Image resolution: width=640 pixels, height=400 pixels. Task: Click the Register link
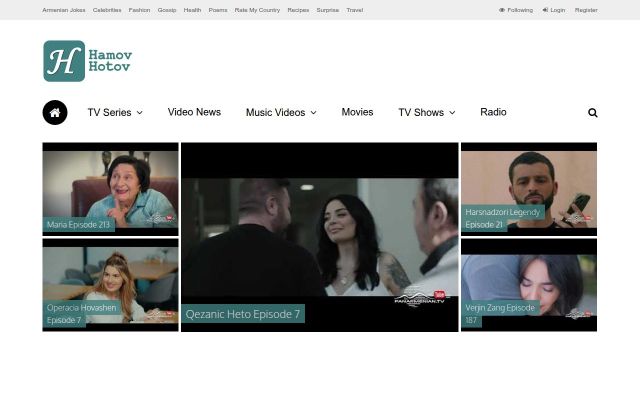tap(586, 10)
